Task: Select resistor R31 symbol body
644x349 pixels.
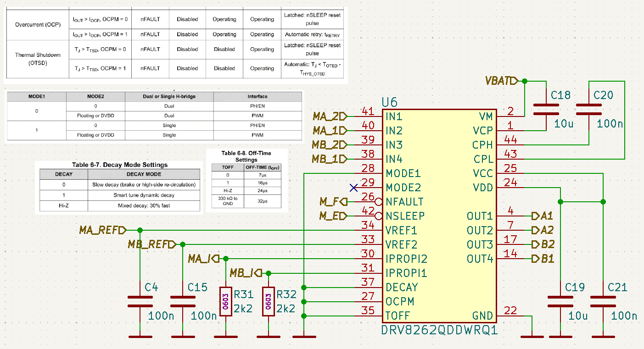Action: pos(225,301)
